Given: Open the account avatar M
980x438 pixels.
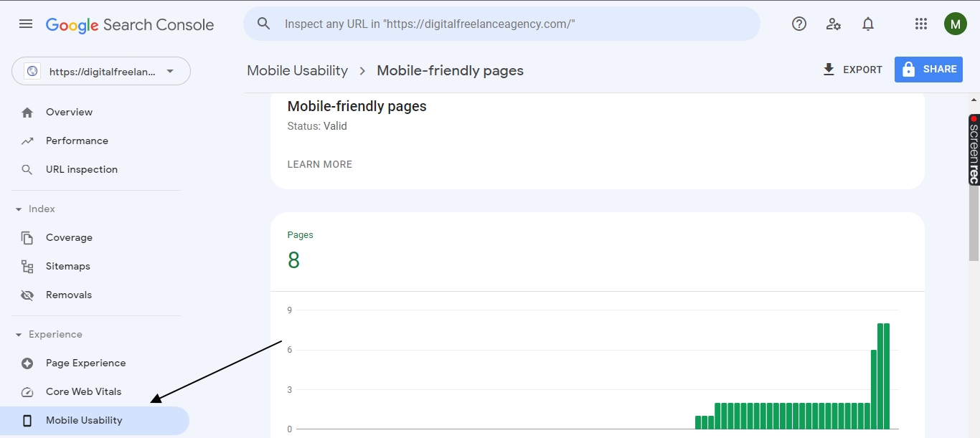Looking at the screenshot, I should coord(955,24).
